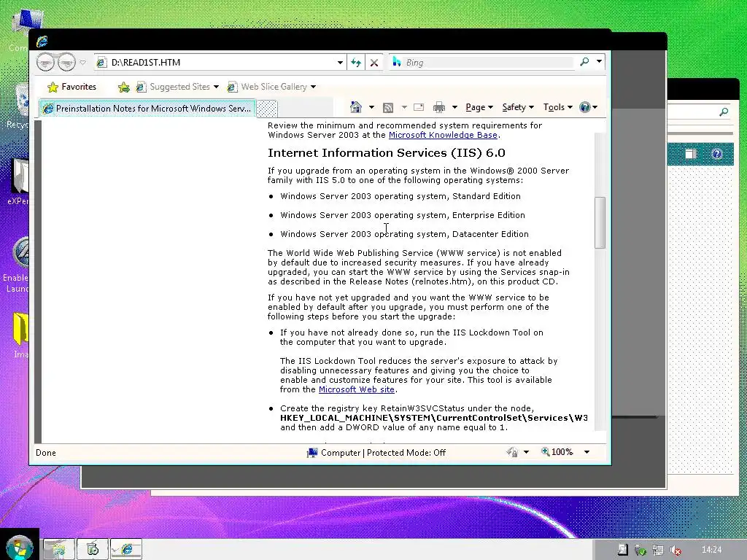747x560 pixels.
Task: Click the Datacenter Edition bullet text
Action: click(x=404, y=234)
